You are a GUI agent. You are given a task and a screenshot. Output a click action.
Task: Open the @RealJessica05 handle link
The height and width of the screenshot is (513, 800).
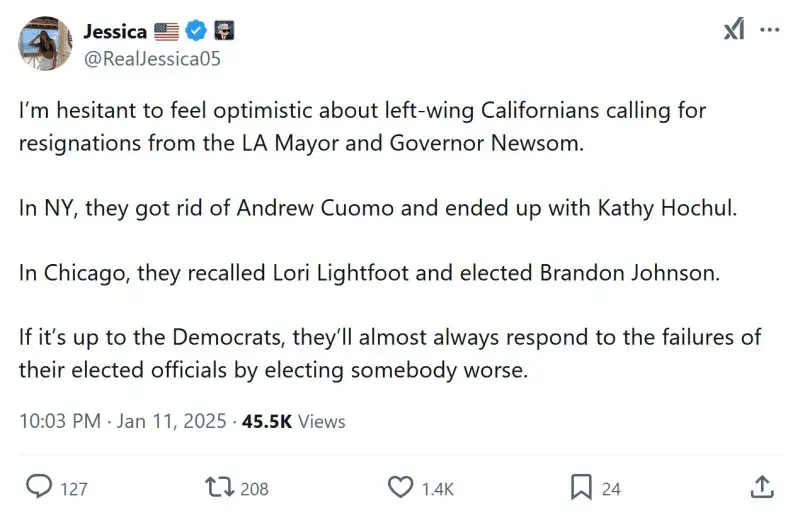(x=152, y=58)
